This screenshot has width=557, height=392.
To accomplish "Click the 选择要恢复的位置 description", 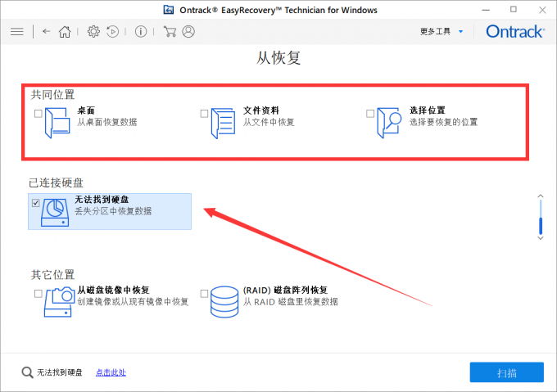I will click(443, 123).
